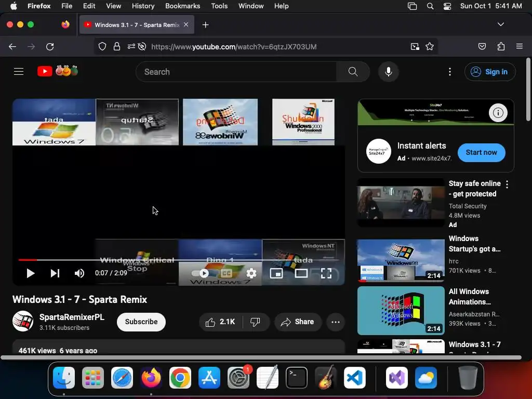Open Firefox application menu
The image size is (532, 399).
pyautogui.click(x=519, y=46)
